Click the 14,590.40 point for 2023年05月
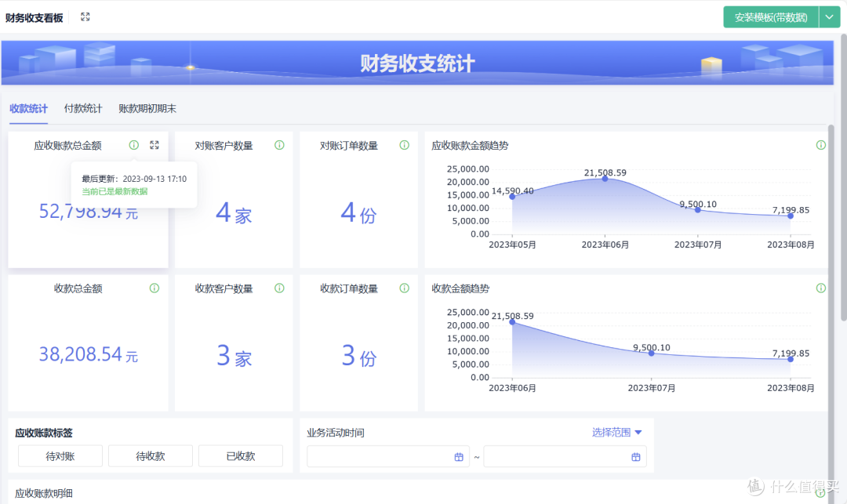Viewport: 847px width, 504px height. tap(512, 197)
